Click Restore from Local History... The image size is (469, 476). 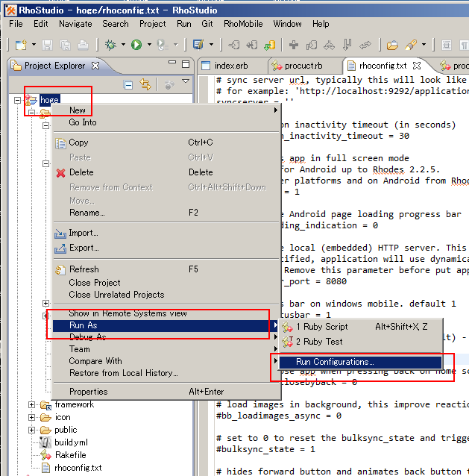(166, 373)
